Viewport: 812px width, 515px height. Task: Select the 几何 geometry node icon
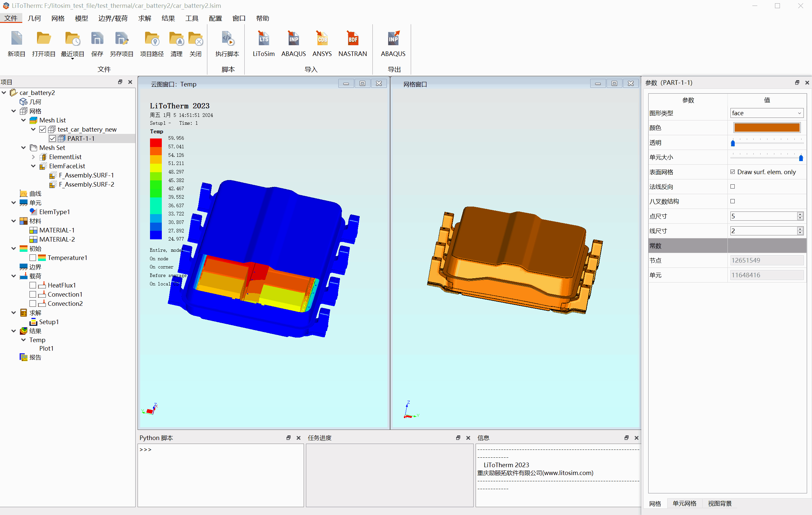pos(23,102)
